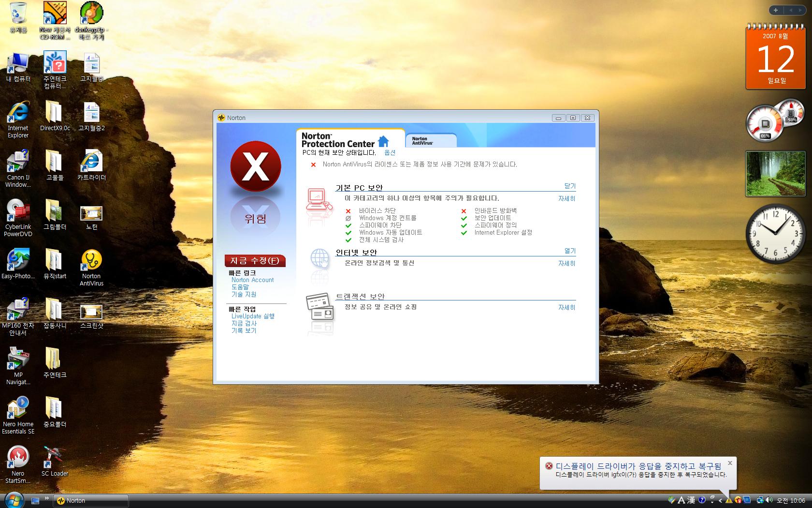The image size is (812, 508).
Task: Open the 내 컴퓨터 desktop icon
Action: [x=18, y=67]
